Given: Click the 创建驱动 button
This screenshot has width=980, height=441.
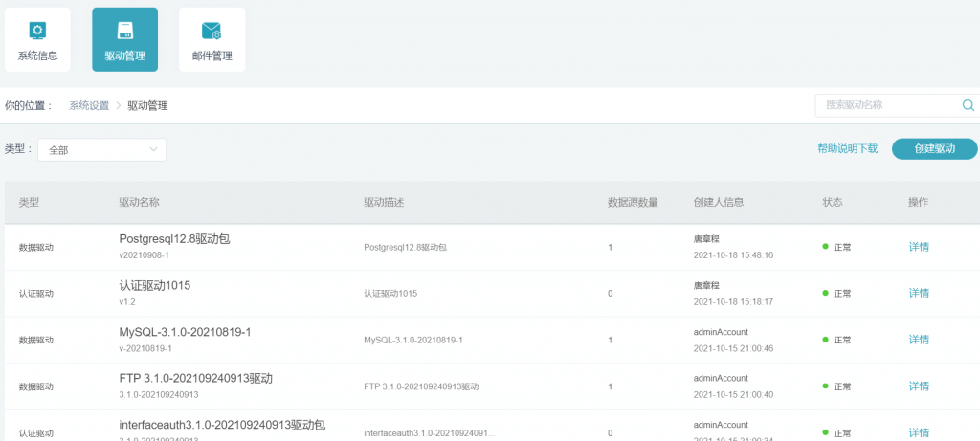Looking at the screenshot, I should tap(934, 148).
